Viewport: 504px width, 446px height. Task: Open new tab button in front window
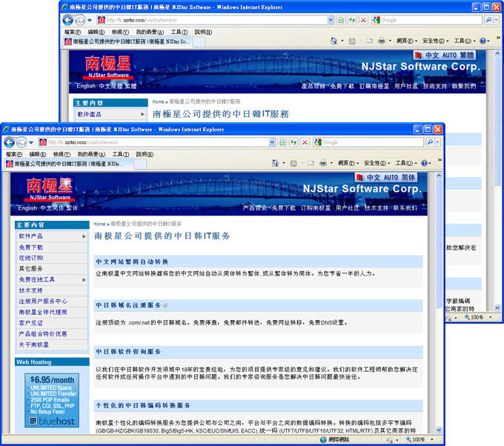pos(140,164)
